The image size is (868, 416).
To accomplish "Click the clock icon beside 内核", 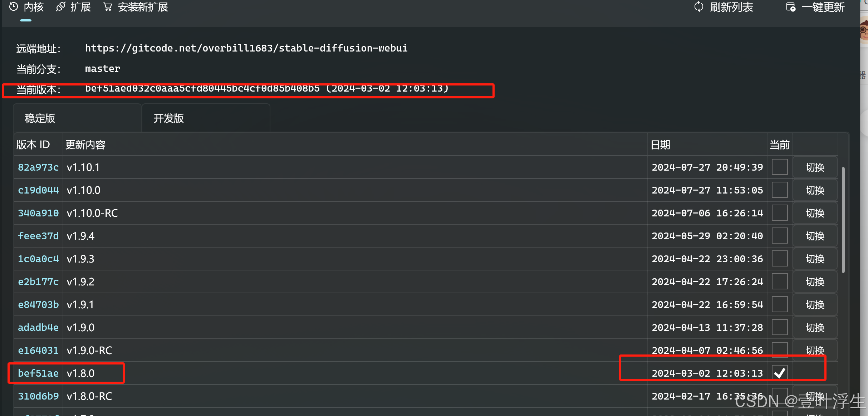I will tap(13, 7).
